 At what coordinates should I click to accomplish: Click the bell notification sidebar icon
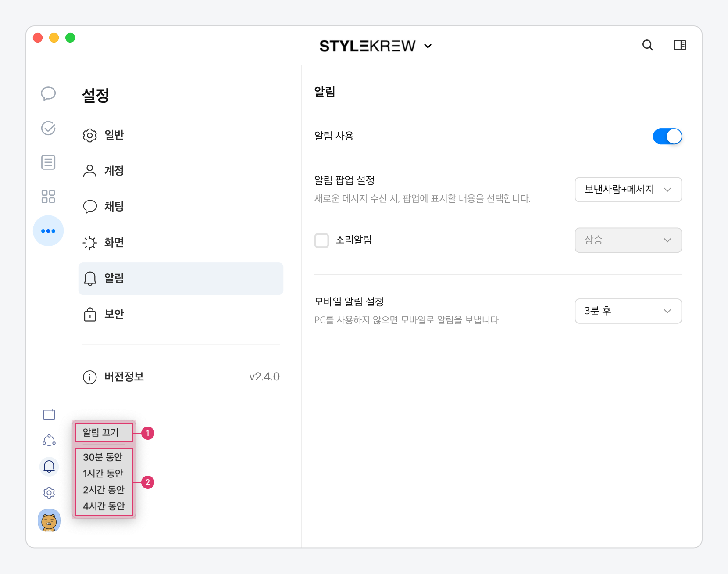click(49, 466)
